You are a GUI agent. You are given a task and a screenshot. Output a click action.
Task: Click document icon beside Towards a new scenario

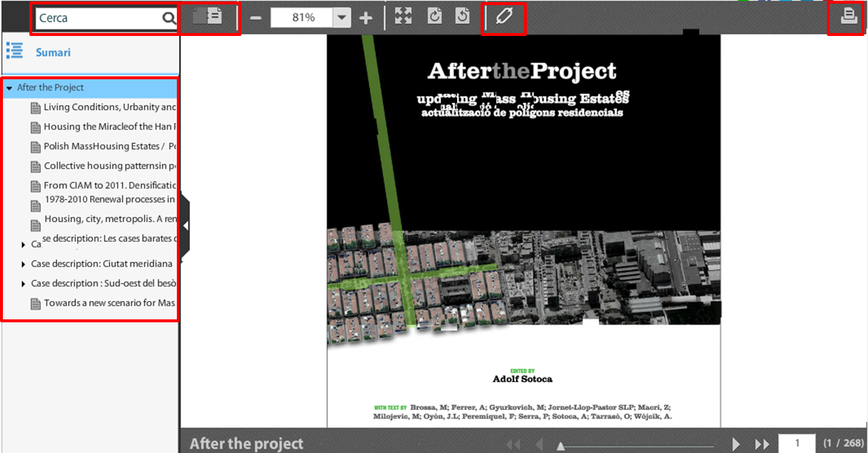point(35,304)
